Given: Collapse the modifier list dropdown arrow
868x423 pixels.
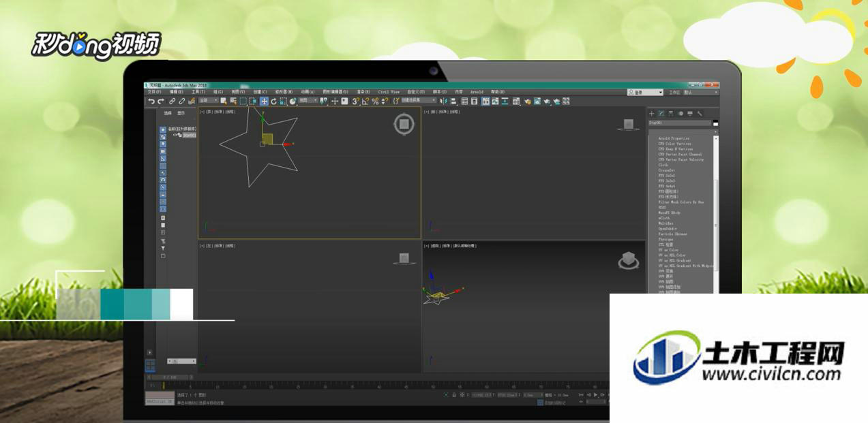Looking at the screenshot, I should click(716, 131).
